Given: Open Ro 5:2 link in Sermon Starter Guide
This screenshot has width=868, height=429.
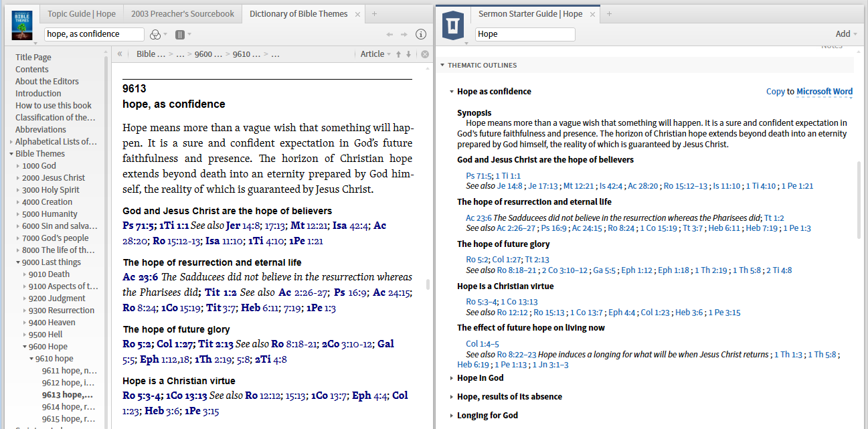Looking at the screenshot, I should click(x=476, y=260).
